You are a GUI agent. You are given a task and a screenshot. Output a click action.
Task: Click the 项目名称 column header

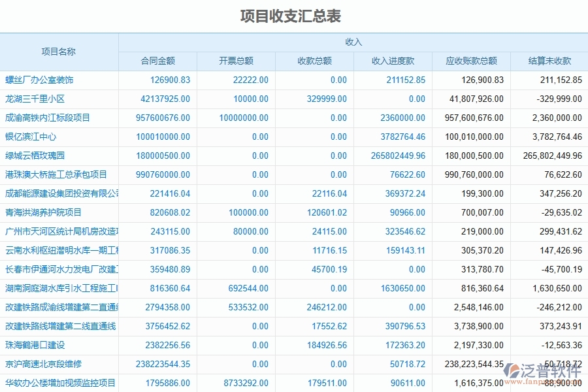pyautogui.click(x=59, y=50)
